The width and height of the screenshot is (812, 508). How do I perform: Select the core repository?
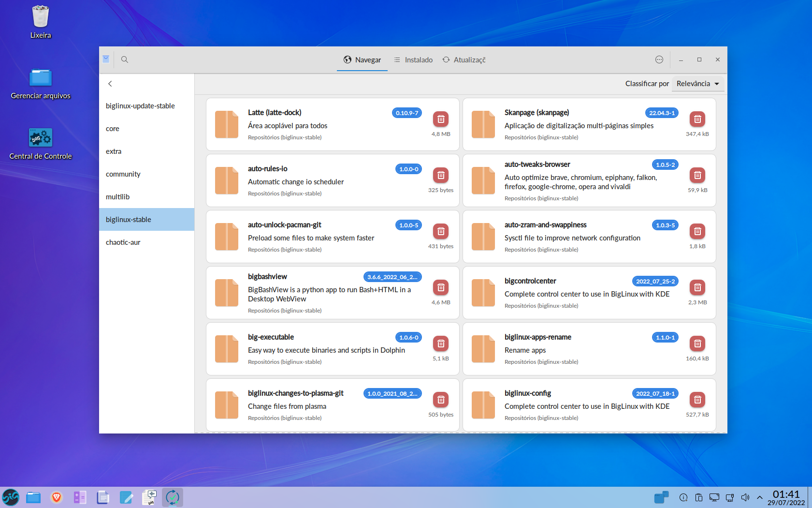(x=147, y=129)
